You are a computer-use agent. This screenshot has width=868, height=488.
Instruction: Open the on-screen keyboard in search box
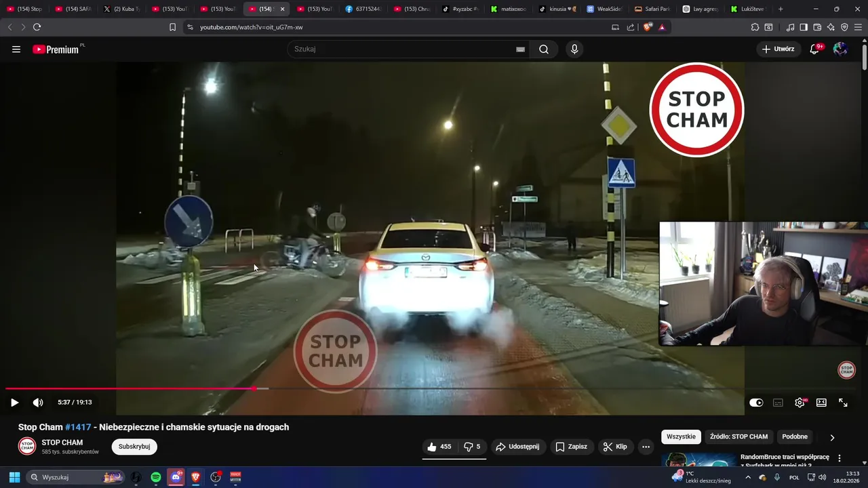pos(520,49)
